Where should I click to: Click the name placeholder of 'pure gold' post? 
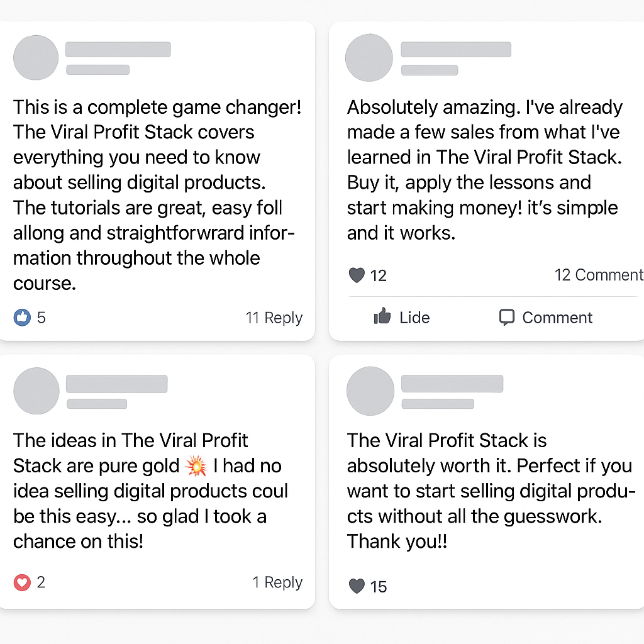(x=116, y=384)
